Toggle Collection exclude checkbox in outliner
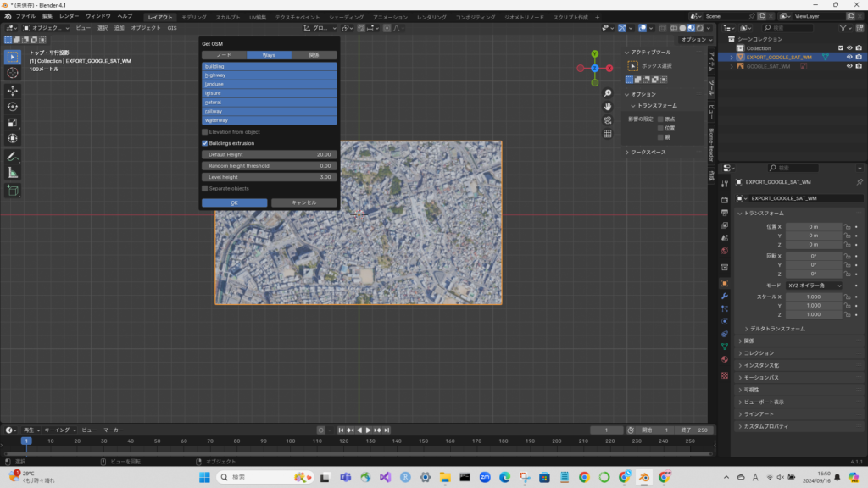 (840, 48)
